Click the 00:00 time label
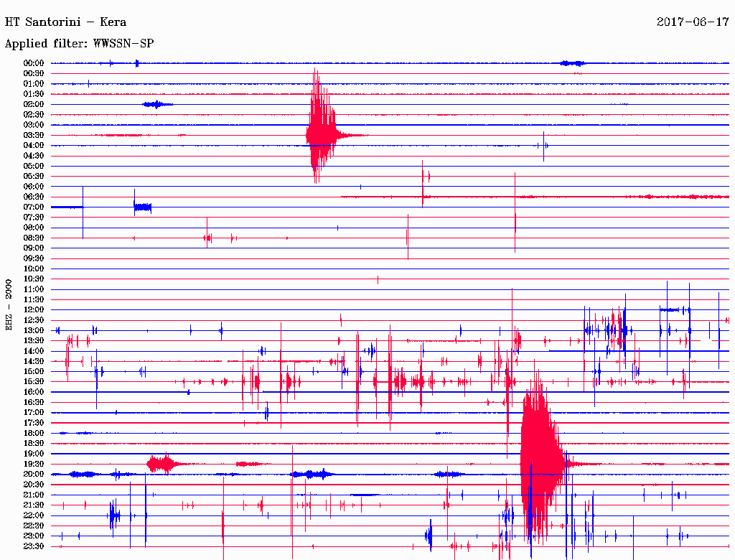Viewport: 735px width, 560px height. coord(34,63)
